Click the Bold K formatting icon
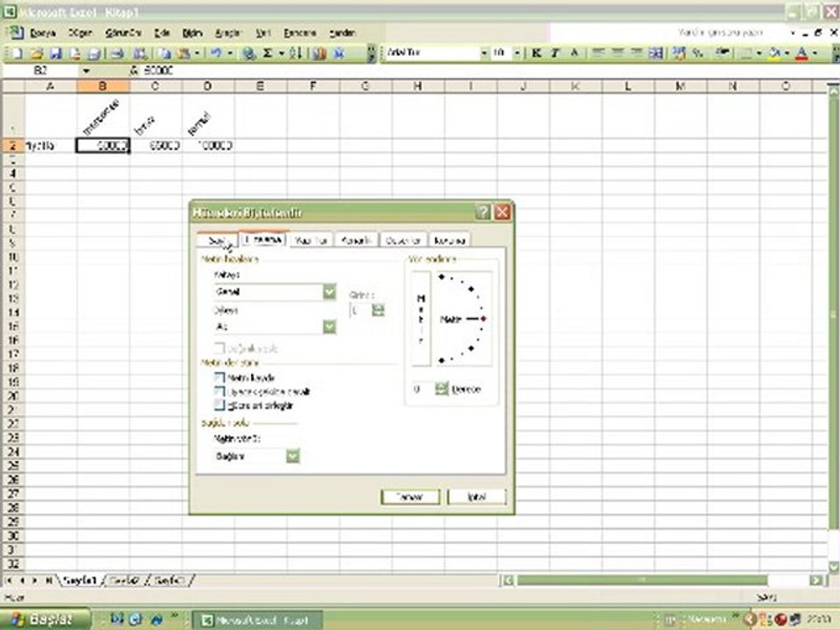The width and height of the screenshot is (840, 630). (535, 52)
